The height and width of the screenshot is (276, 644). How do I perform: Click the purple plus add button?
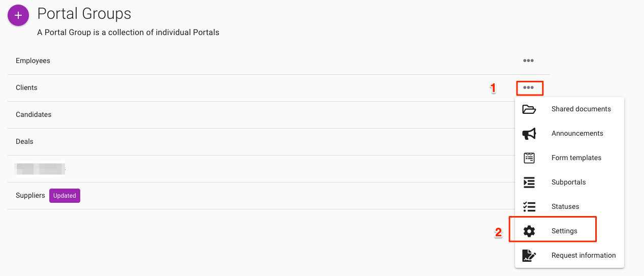point(18,16)
